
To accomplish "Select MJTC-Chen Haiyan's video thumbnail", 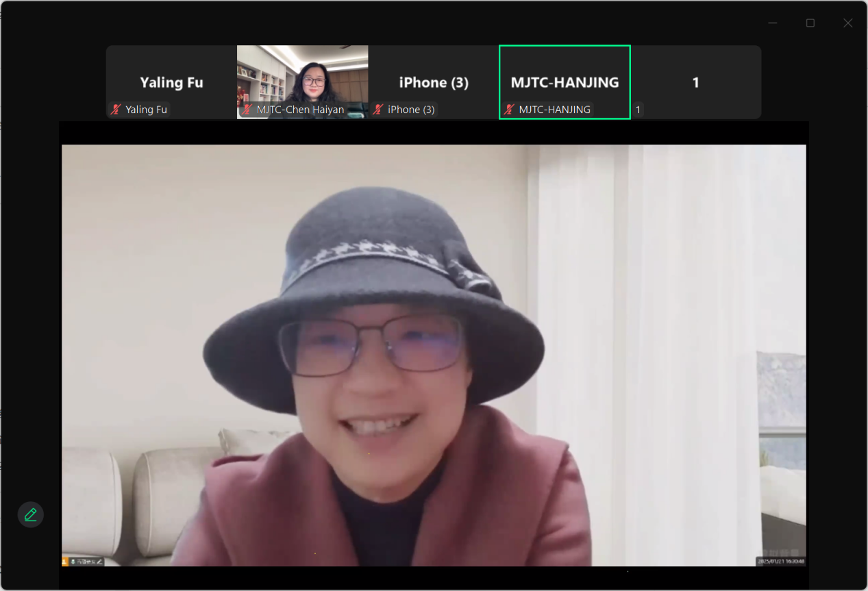I will pos(302,75).
